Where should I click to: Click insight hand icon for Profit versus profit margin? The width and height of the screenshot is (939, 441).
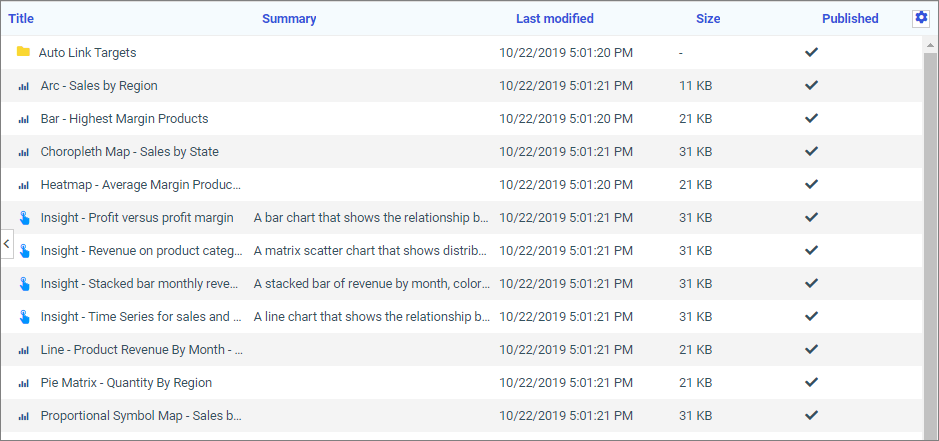pyautogui.click(x=24, y=217)
